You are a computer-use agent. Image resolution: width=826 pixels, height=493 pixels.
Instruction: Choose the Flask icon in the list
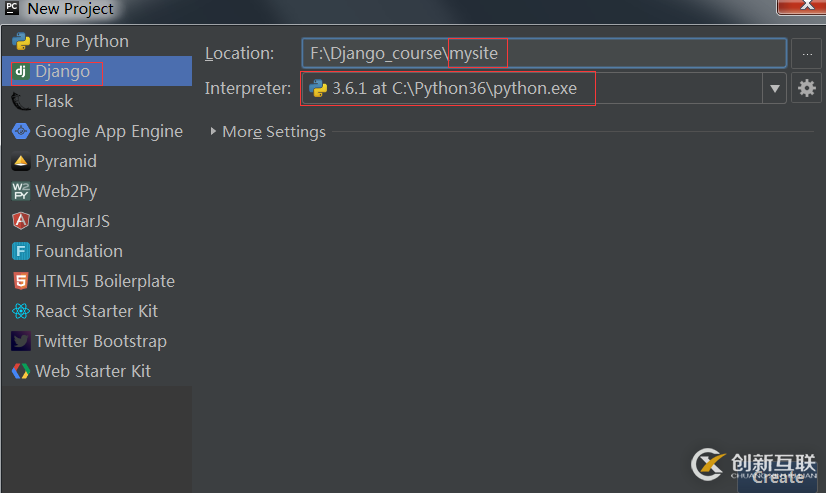[20, 101]
